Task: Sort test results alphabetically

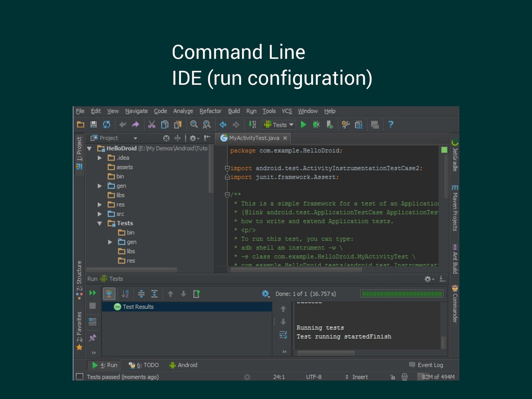Action: tap(125, 294)
